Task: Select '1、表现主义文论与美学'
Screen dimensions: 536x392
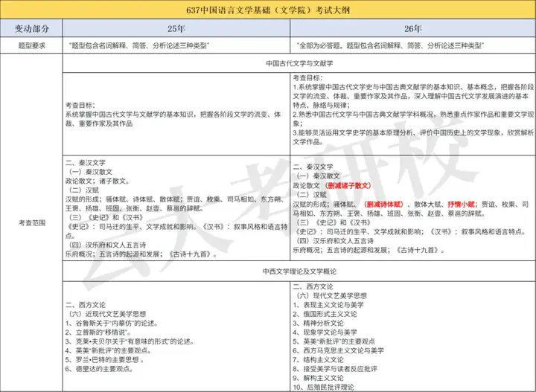Action: (328, 304)
